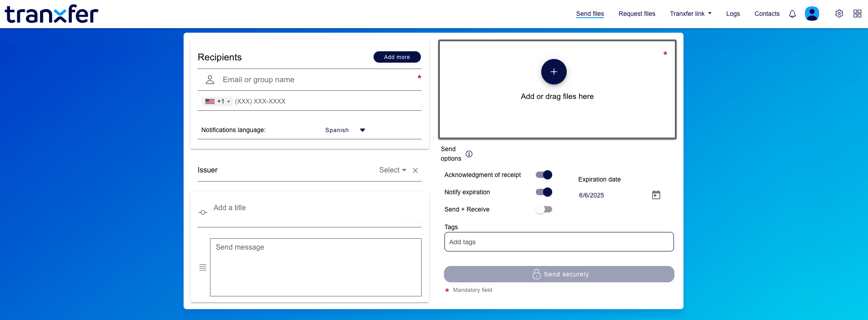Click the Send options info icon

click(469, 154)
